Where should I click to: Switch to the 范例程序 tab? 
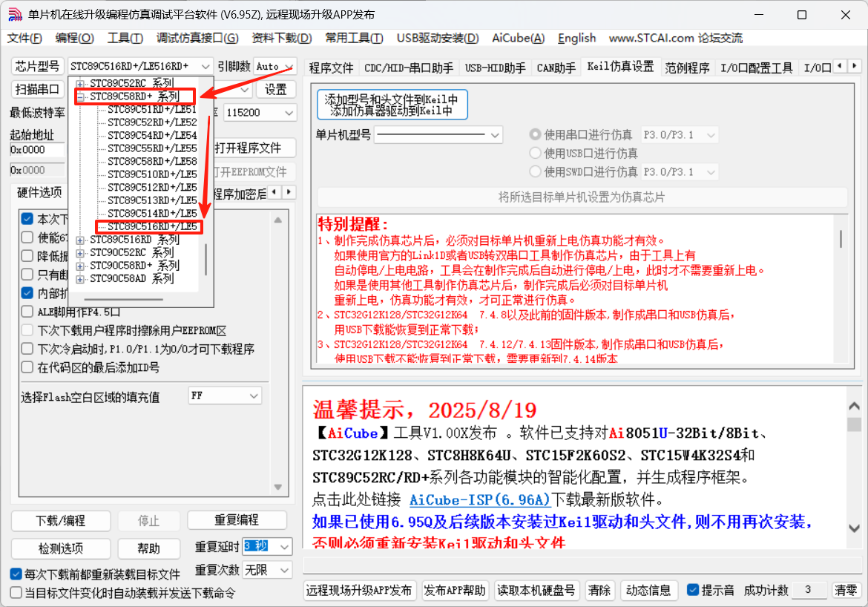tap(687, 68)
